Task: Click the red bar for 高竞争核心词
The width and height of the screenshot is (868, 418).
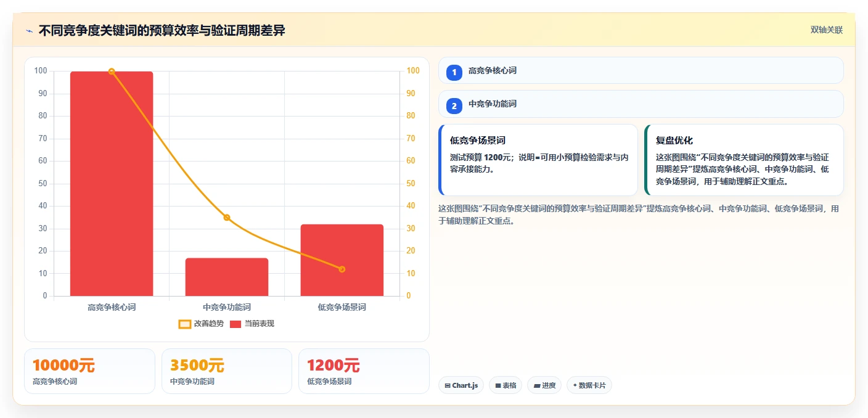Action: pos(112,184)
